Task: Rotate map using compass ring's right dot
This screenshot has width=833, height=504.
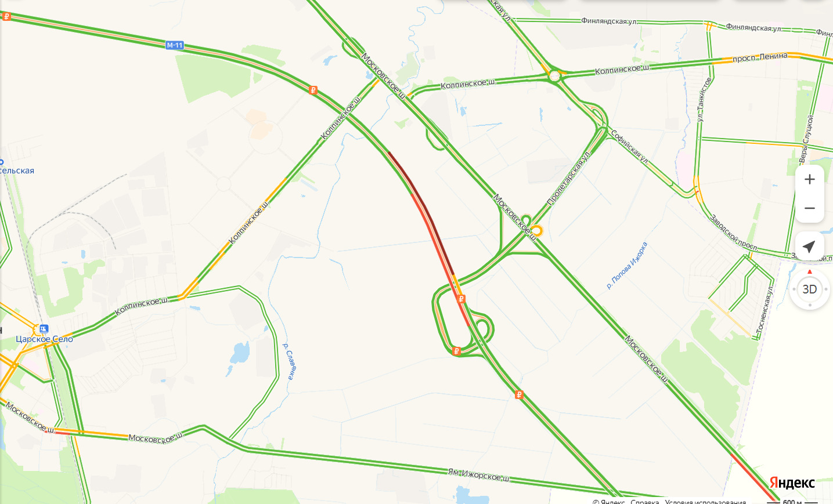Action: (826, 289)
